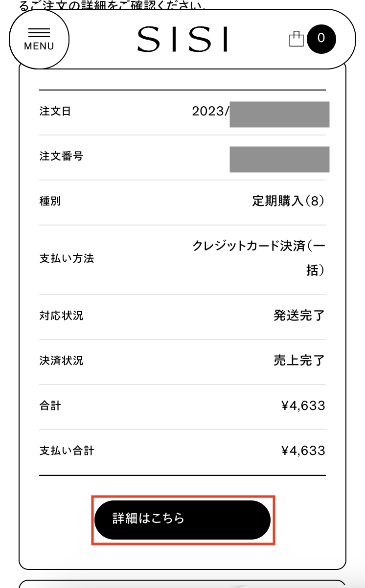This screenshot has width=365, height=588.
Task: Select the ¥4,633 amount beside 支払い合計
Action: tap(303, 451)
